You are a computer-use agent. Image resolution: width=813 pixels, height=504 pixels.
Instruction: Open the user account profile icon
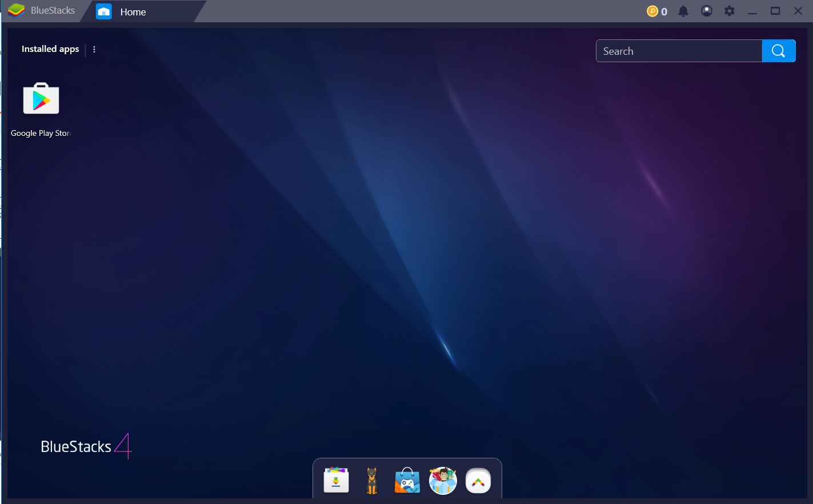click(707, 11)
